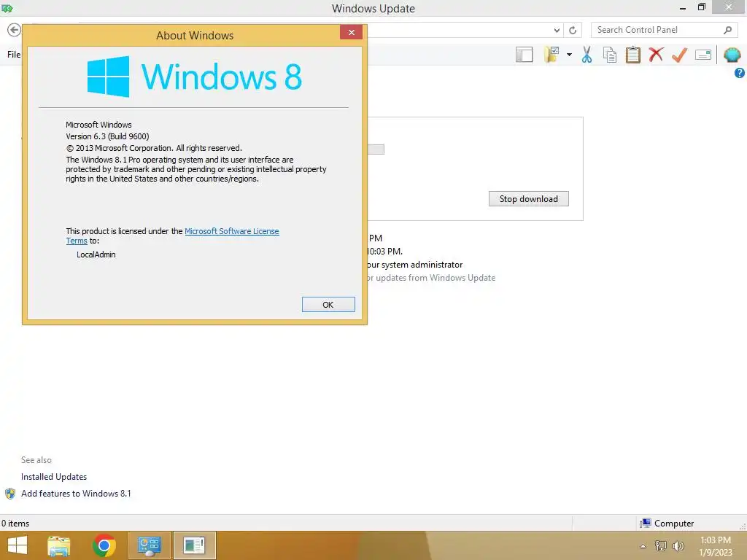This screenshot has height=560, width=747.
Task: Open the File menu
Action: point(13,55)
